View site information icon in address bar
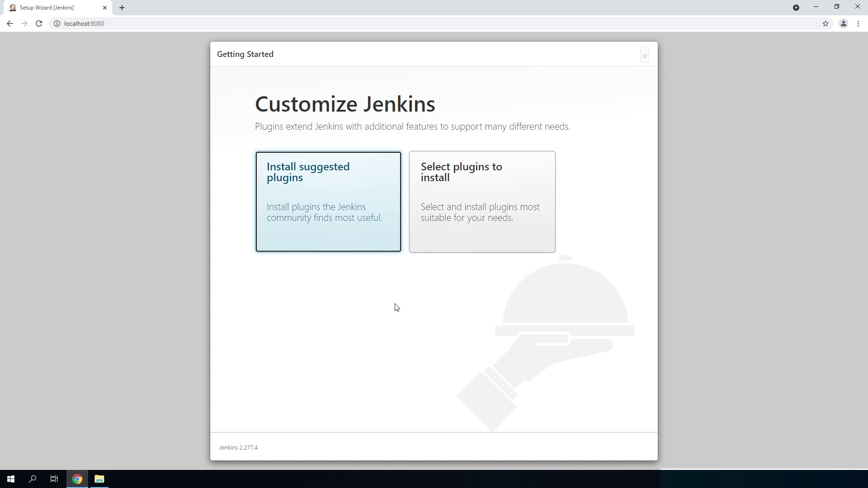 click(57, 23)
